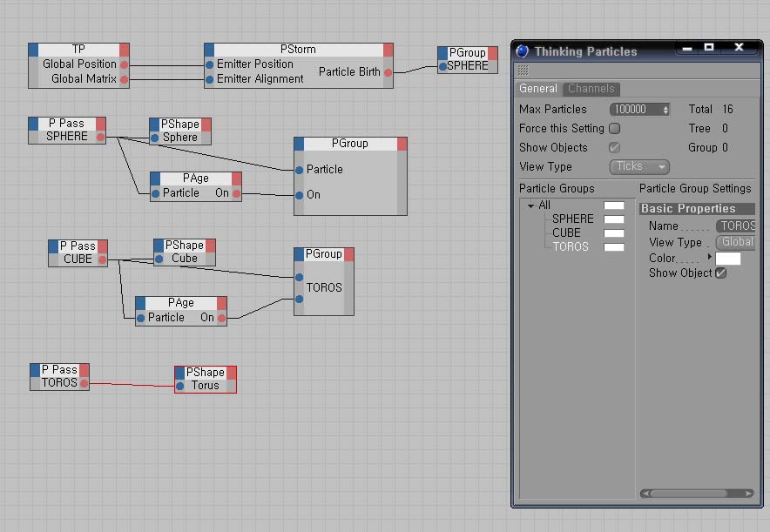
Task: Click the SPHERE group color swatch
Action: [614, 219]
